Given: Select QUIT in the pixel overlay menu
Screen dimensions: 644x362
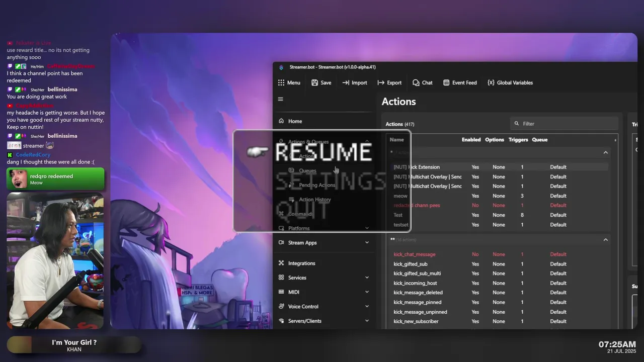Looking at the screenshot, I should pyautogui.click(x=302, y=209).
